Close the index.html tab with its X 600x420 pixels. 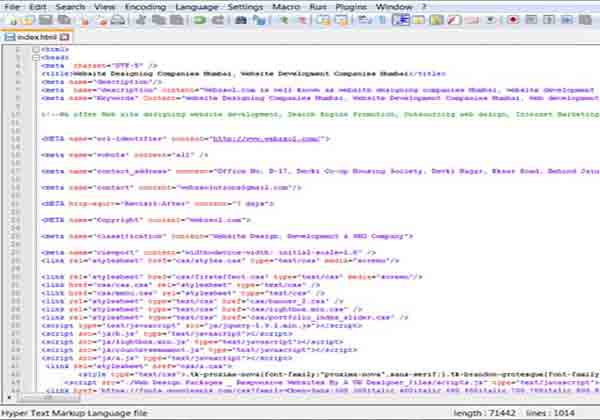pyautogui.click(x=65, y=37)
